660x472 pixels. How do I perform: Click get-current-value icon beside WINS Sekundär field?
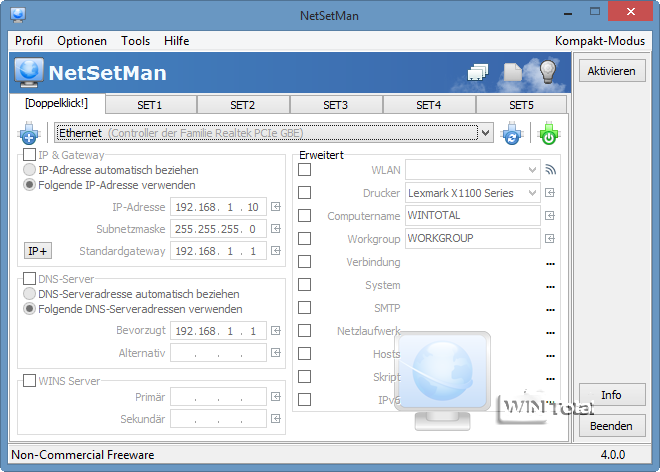point(276,419)
